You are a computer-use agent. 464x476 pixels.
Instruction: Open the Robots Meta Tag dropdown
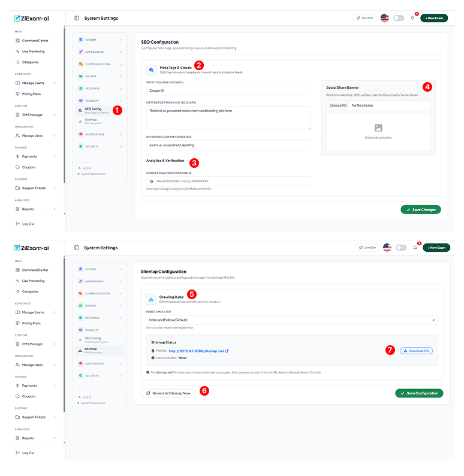292,320
